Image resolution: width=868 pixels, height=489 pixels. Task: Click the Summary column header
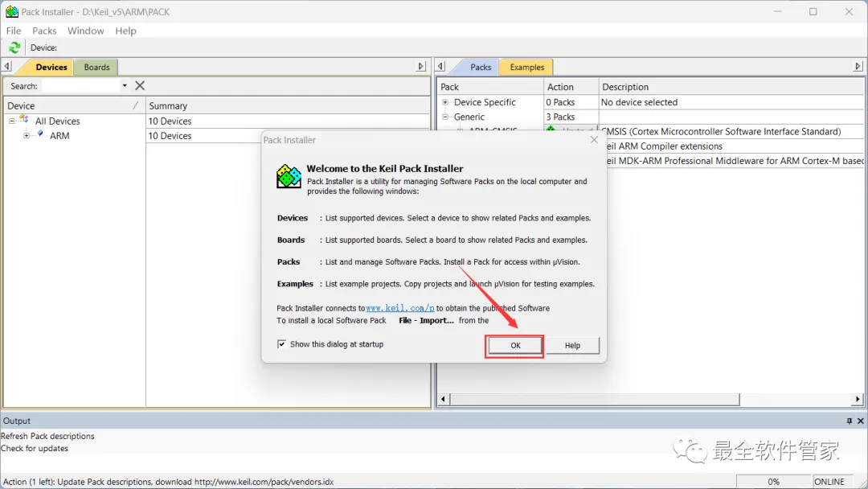tap(288, 105)
